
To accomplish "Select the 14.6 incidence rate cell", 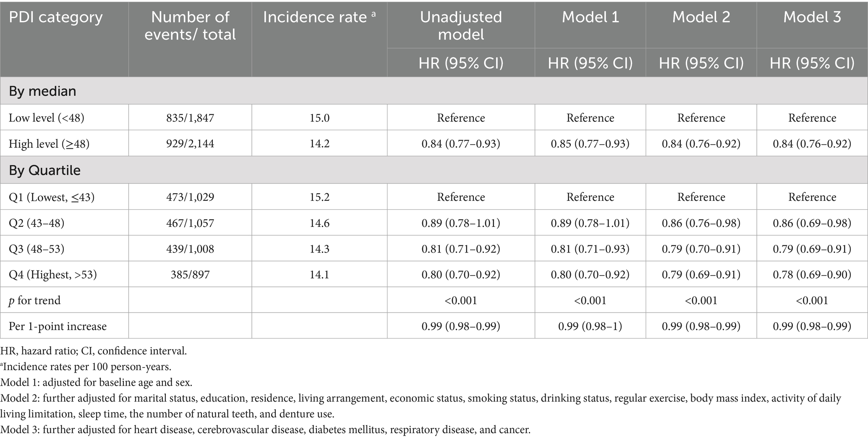I will (319, 223).
